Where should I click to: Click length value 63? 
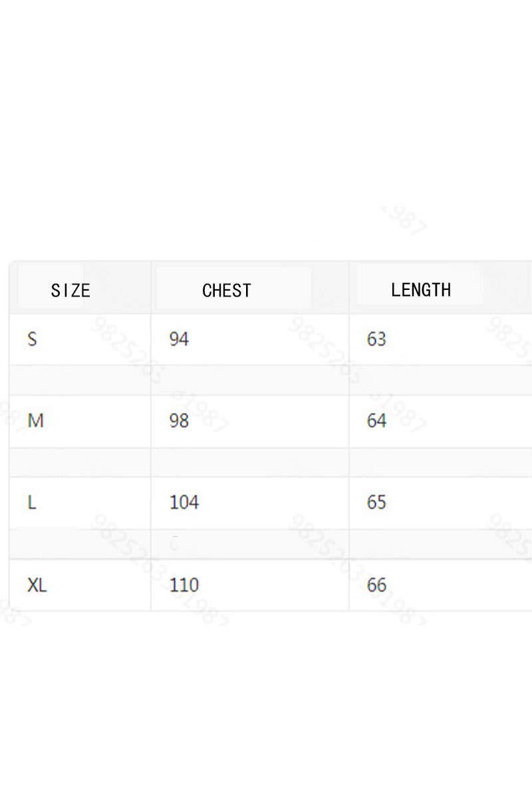coord(376,339)
